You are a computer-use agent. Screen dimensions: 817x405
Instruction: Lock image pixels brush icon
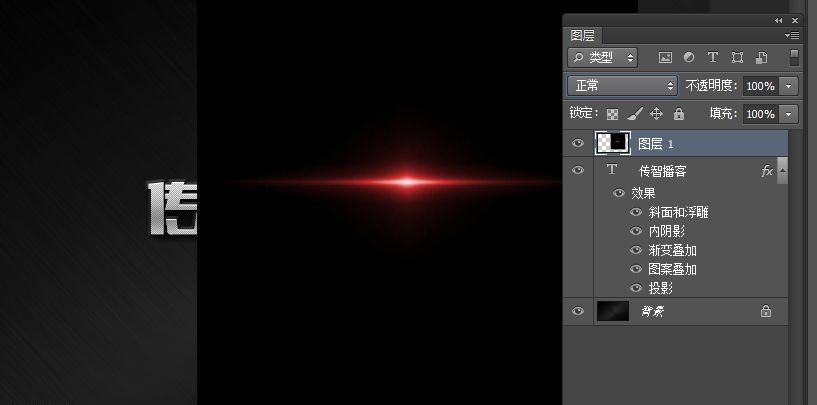(635, 114)
